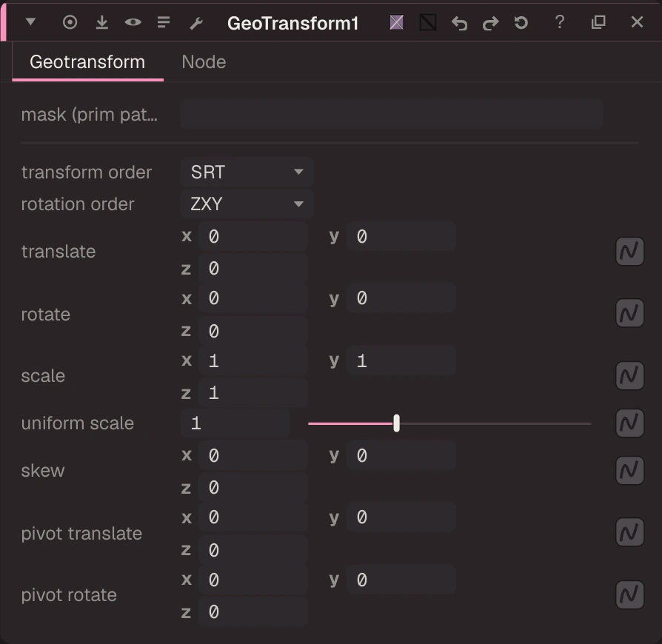Click the purple crossed color swatch

tap(396, 22)
